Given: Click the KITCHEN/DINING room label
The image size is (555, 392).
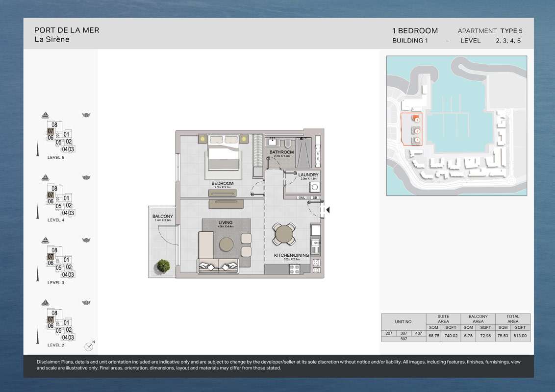Looking at the screenshot, I should coord(291,255).
